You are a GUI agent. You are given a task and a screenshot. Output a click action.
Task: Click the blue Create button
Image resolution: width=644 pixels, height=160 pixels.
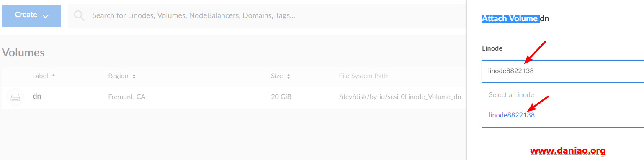31,15
